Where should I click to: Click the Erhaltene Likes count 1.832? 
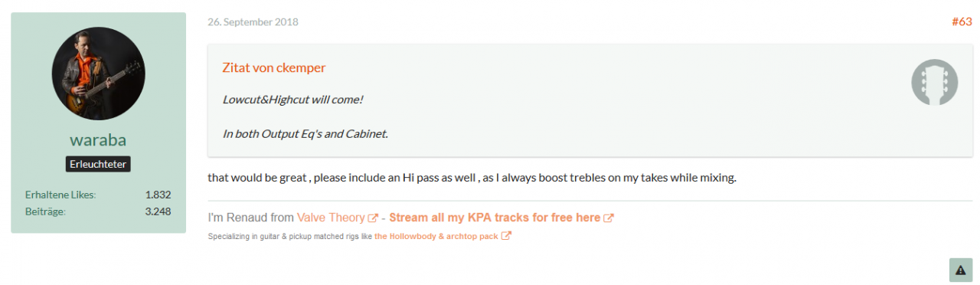pos(158,195)
